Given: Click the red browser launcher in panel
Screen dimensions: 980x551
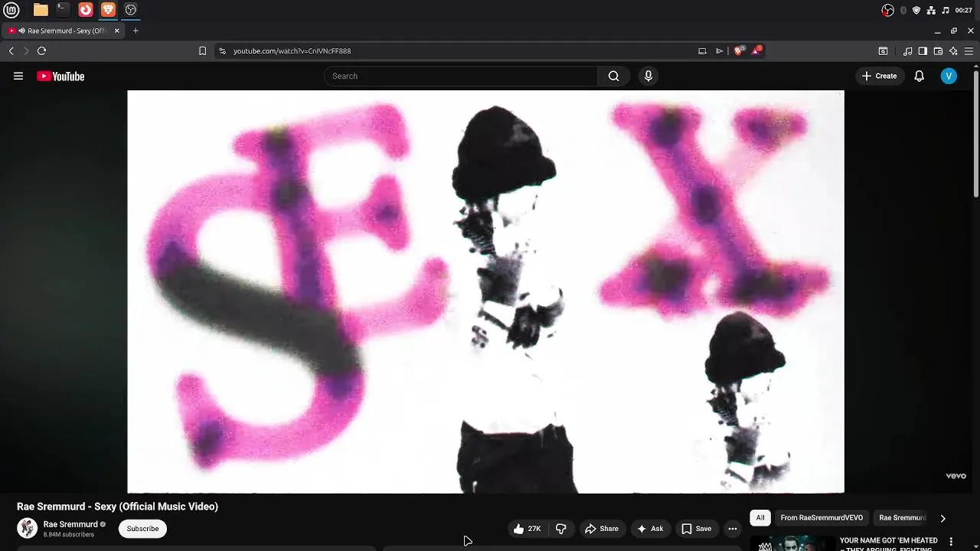Looking at the screenshot, I should 86,10.
